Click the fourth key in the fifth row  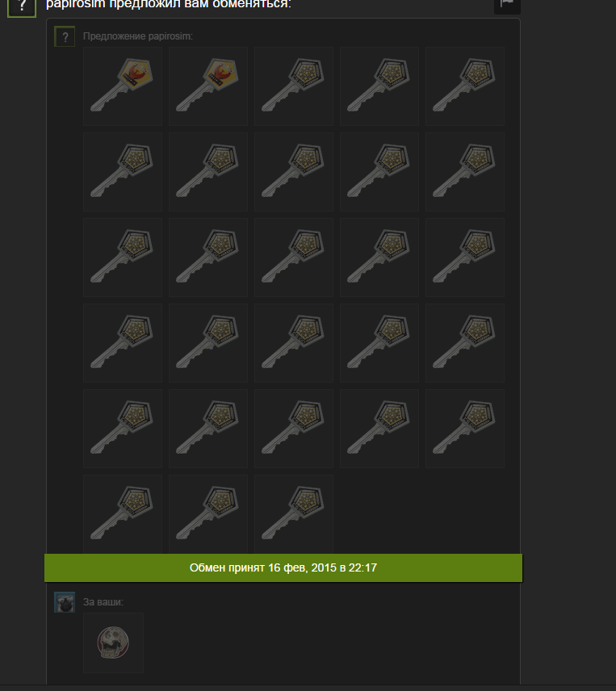tap(379, 428)
